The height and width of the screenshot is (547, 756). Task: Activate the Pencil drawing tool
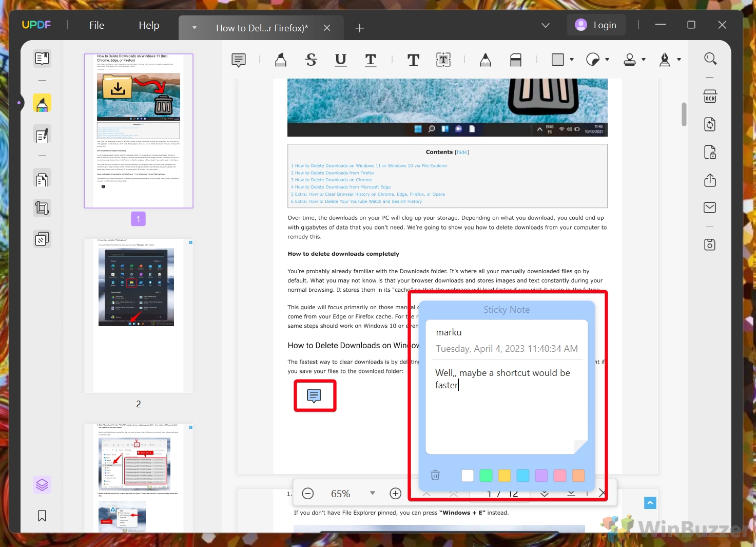coord(485,60)
